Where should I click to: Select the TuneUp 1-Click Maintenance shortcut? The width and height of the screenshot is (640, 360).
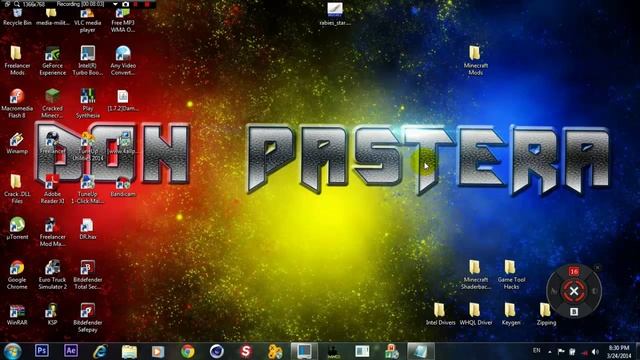pos(87,189)
